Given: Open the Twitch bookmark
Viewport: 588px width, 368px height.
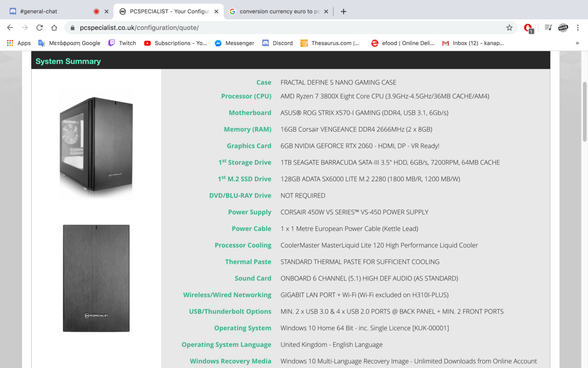Looking at the screenshot, I should (x=122, y=43).
